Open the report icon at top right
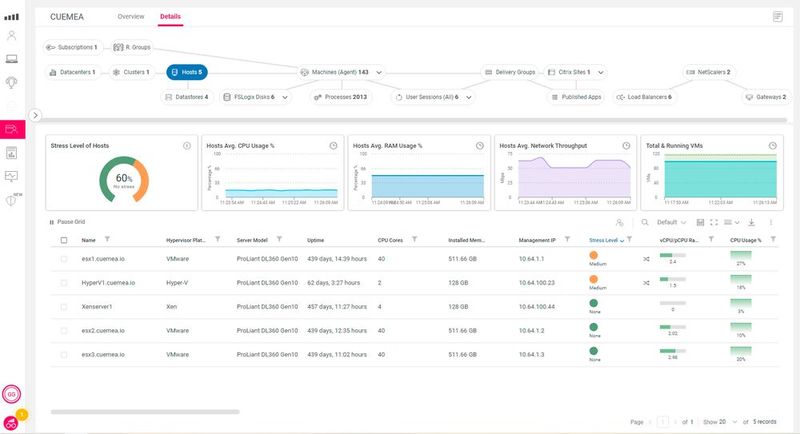 778,17
